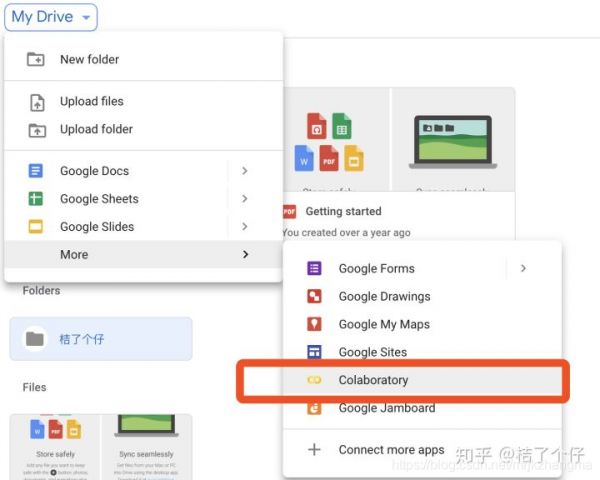600x480 pixels.
Task: Select the More menu entry
Action: pos(74,255)
